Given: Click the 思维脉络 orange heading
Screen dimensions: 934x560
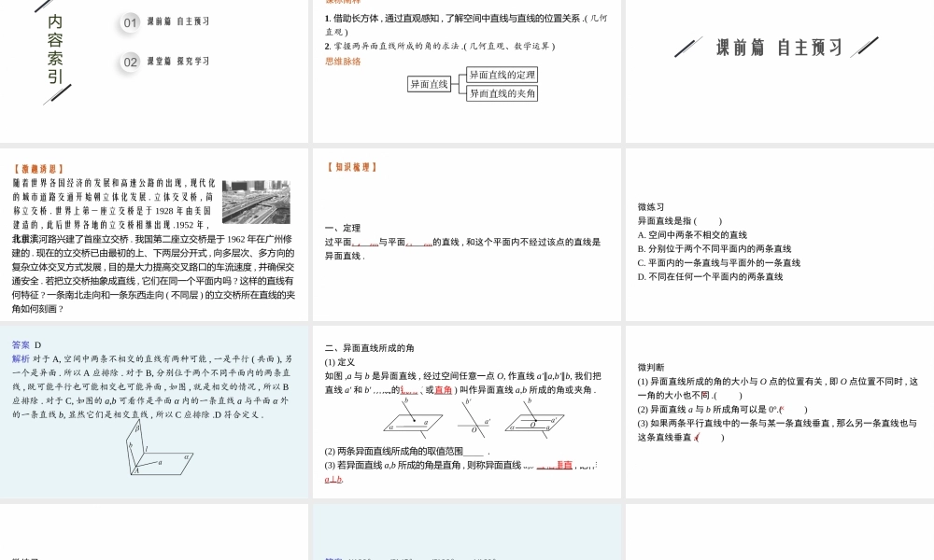Looking at the screenshot, I should pos(342,62).
